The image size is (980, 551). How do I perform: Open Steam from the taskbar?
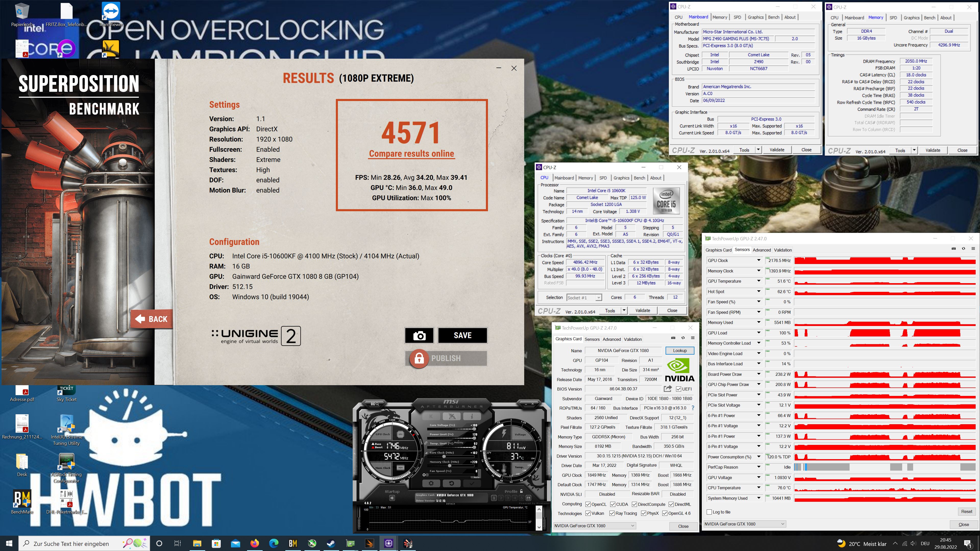point(331,543)
